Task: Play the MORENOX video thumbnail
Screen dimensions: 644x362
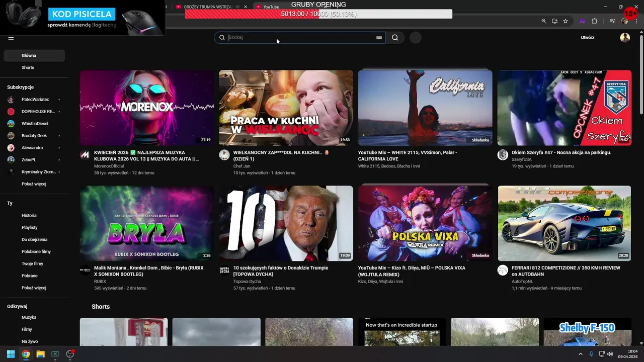Action: click(147, 108)
